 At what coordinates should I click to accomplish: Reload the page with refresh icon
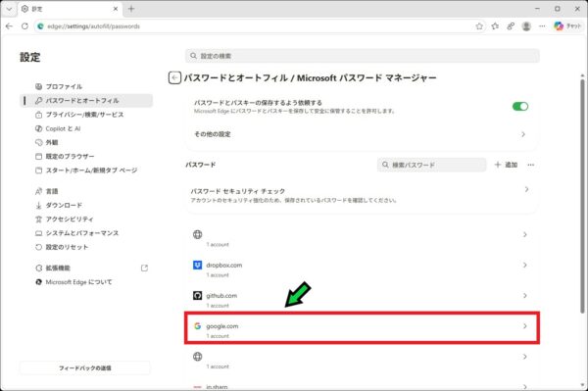[x=24, y=26]
